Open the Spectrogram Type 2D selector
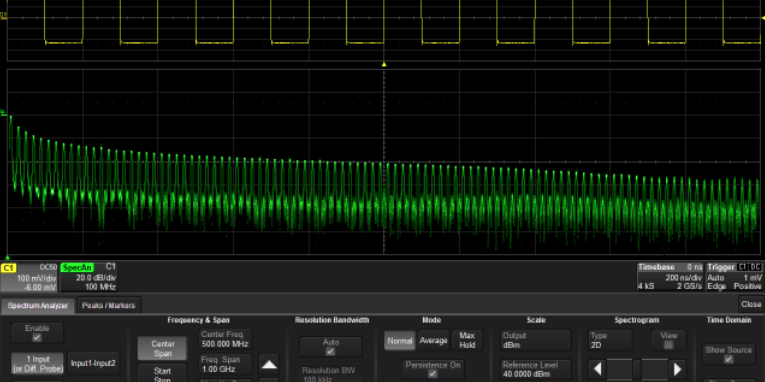This screenshot has width=765, height=382. pos(610,340)
